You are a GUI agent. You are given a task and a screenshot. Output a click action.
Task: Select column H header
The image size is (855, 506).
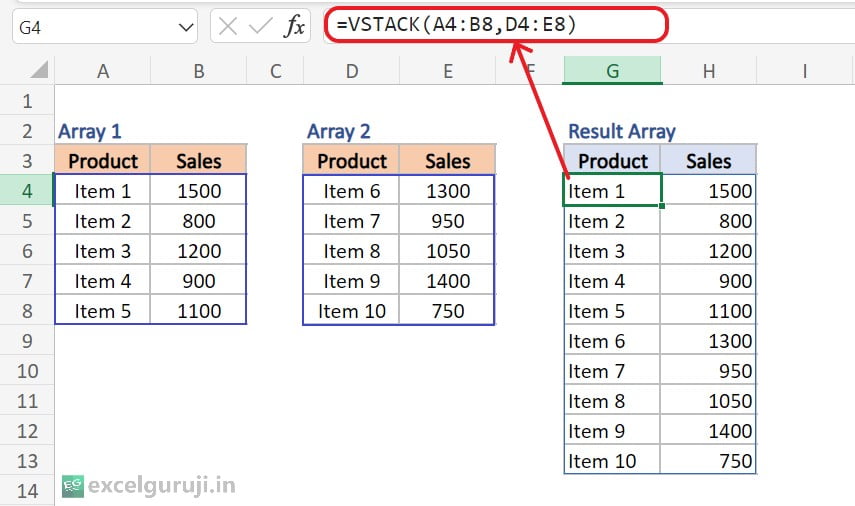click(x=709, y=71)
